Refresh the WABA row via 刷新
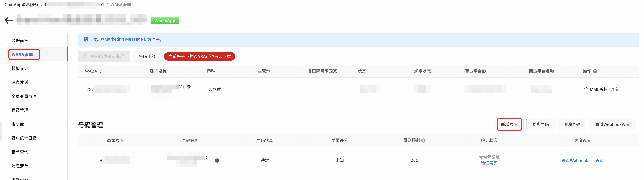 [615, 89]
